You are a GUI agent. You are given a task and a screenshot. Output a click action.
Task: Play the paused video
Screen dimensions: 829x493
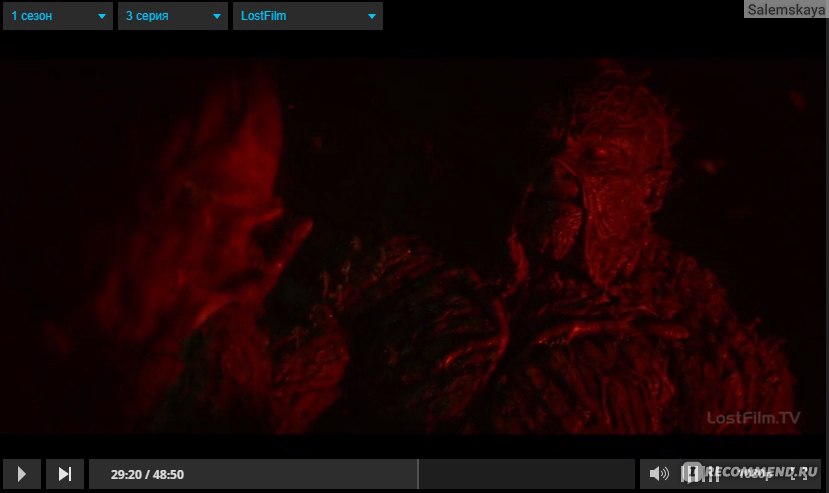click(22, 474)
